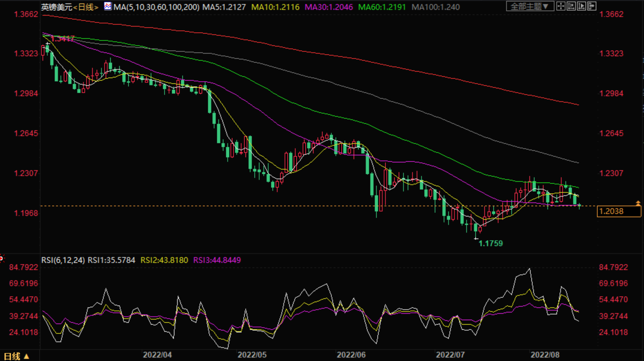Click the 2022/05 date axis label
This screenshot has height=361, width=644.
[x=252, y=355]
